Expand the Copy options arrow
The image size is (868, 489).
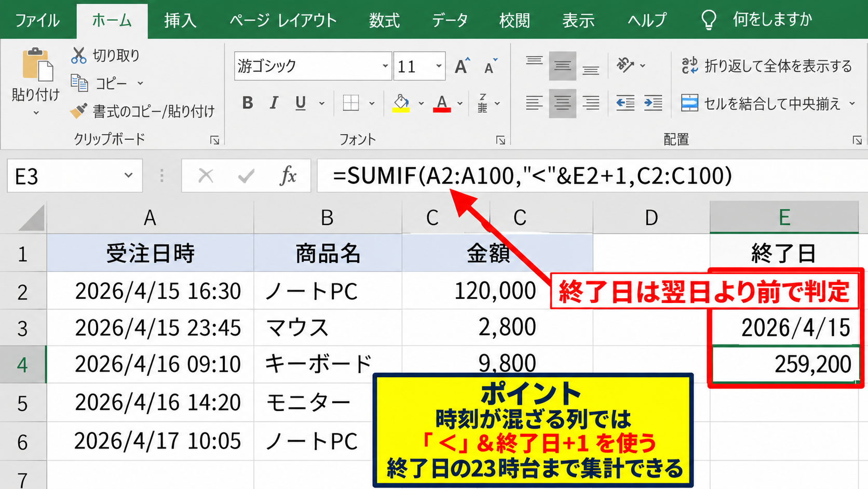click(x=140, y=83)
